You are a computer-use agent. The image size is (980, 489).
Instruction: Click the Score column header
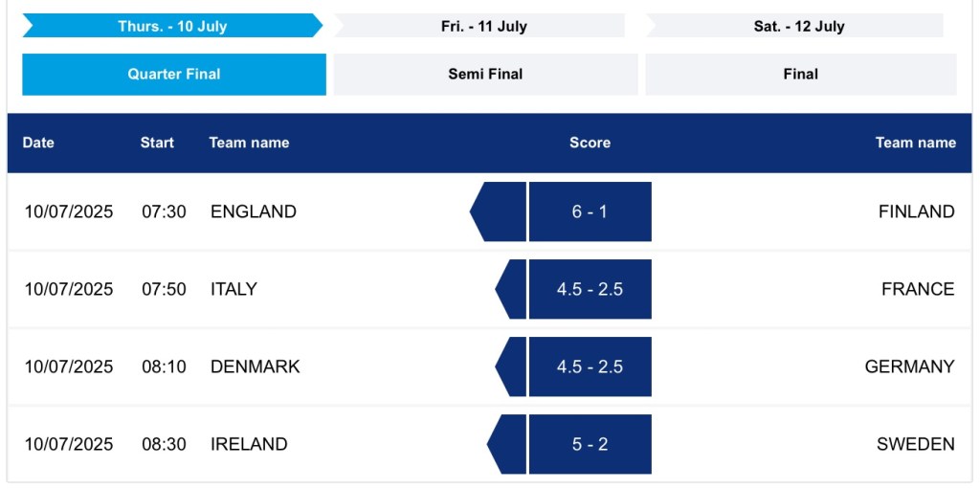pyautogui.click(x=590, y=143)
